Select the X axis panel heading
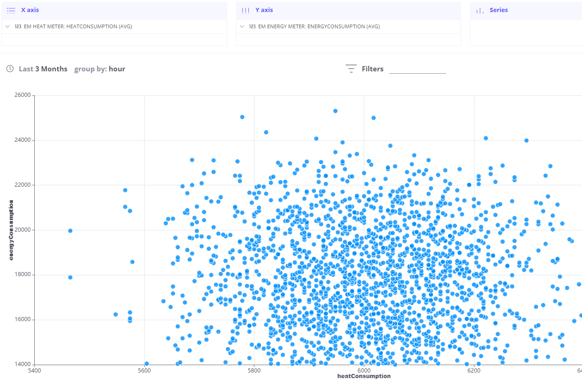This screenshot has width=582, height=392. tap(30, 10)
